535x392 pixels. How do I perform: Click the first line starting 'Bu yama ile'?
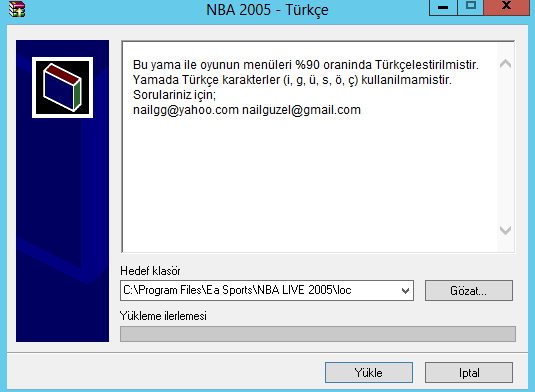(306, 64)
